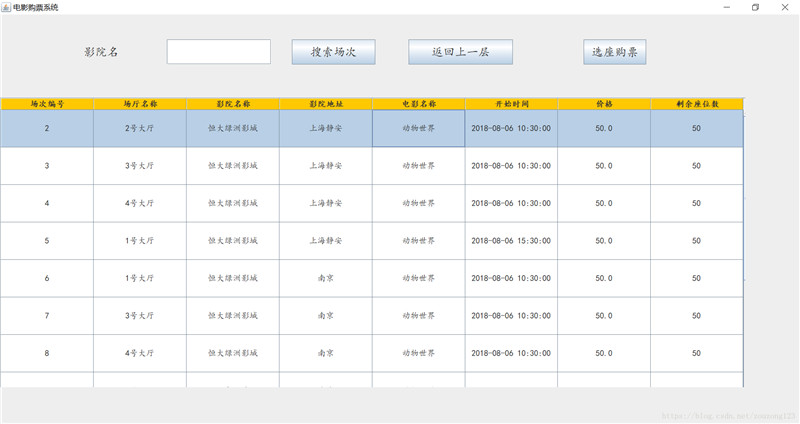The image size is (800, 424).
Task: Click 1号大厅 in session 6 row
Action: pyautogui.click(x=140, y=278)
